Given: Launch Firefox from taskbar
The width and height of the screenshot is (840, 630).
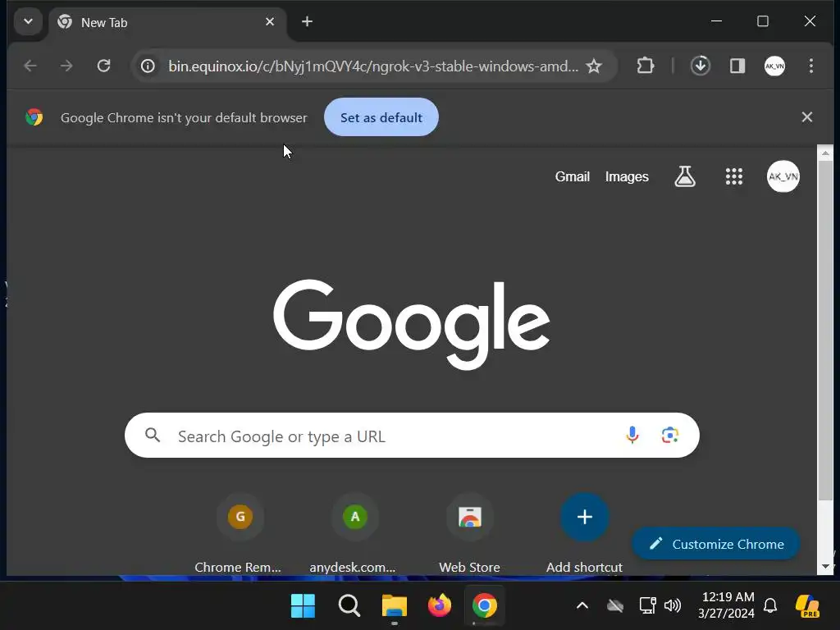Looking at the screenshot, I should tap(440, 606).
